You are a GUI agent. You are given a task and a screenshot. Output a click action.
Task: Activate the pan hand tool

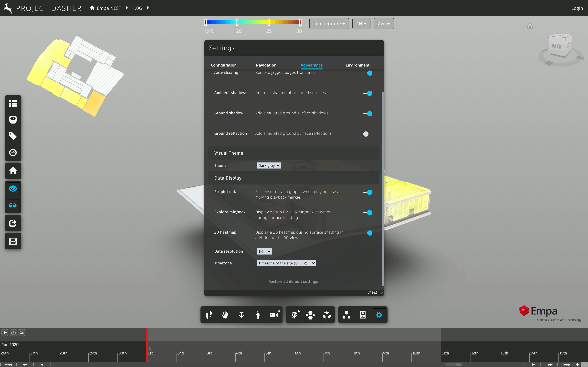click(x=225, y=315)
